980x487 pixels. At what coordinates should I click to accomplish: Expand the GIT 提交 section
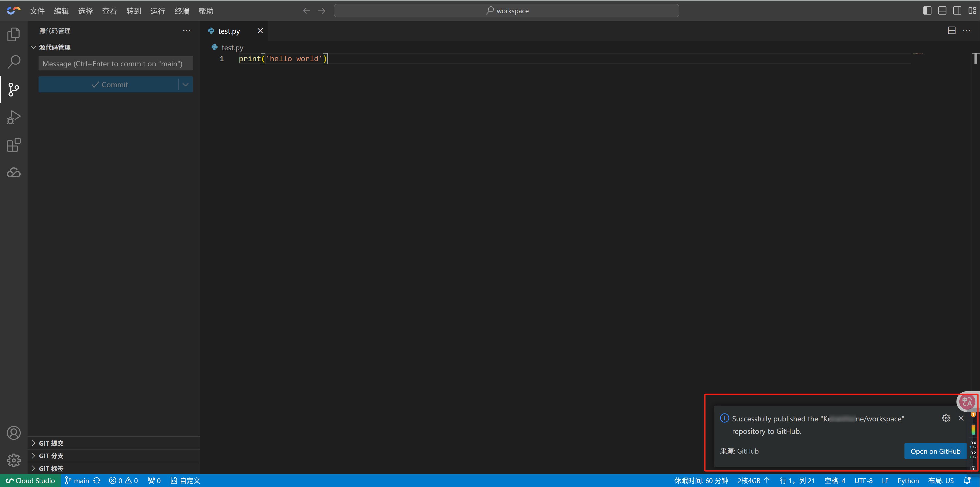click(x=51, y=443)
